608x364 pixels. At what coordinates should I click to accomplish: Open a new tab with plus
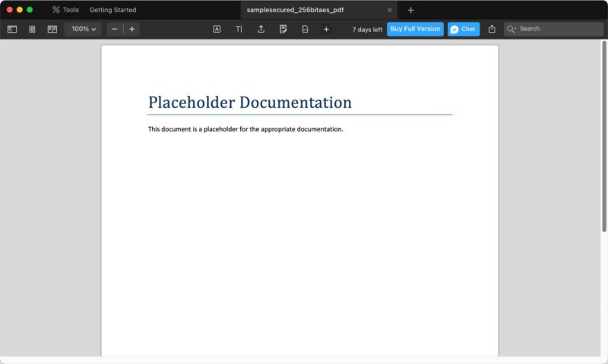point(410,10)
